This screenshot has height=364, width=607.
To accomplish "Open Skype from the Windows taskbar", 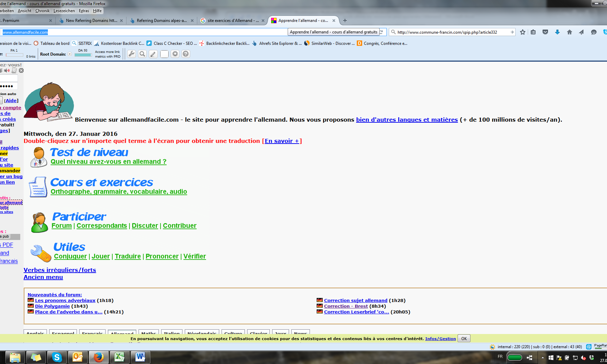I will click(57, 357).
